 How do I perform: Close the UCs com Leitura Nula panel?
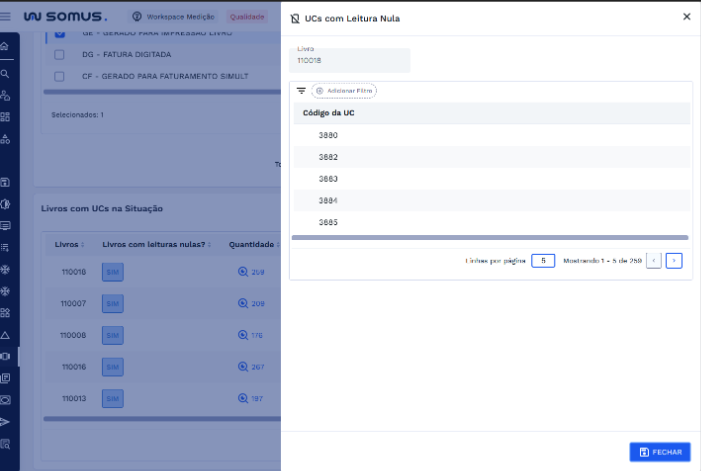687,17
